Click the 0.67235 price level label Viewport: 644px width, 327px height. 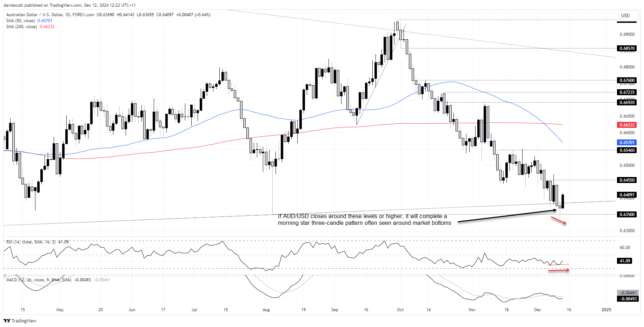(627, 92)
